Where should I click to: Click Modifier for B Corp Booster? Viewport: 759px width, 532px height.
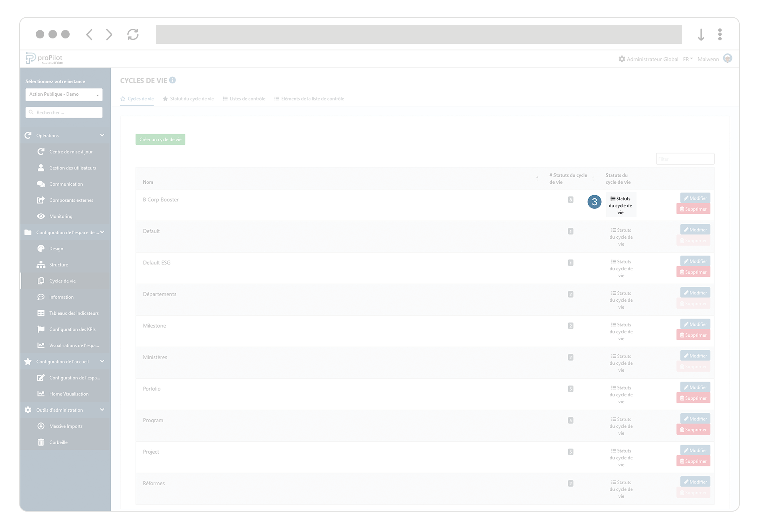coord(695,198)
